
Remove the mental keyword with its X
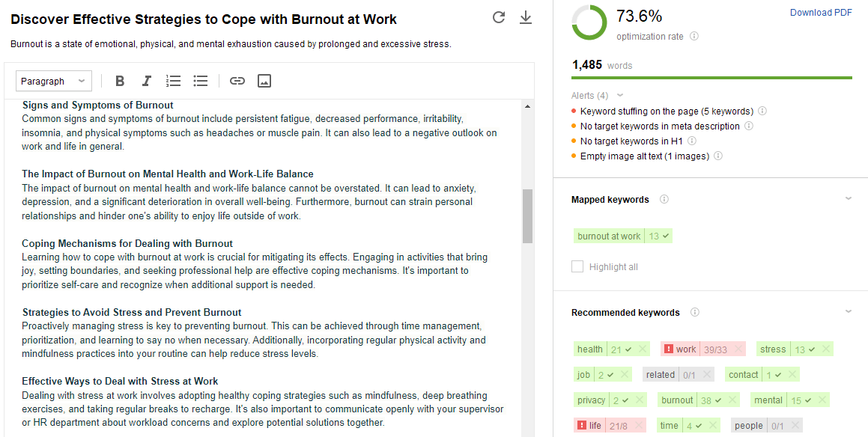(x=822, y=400)
